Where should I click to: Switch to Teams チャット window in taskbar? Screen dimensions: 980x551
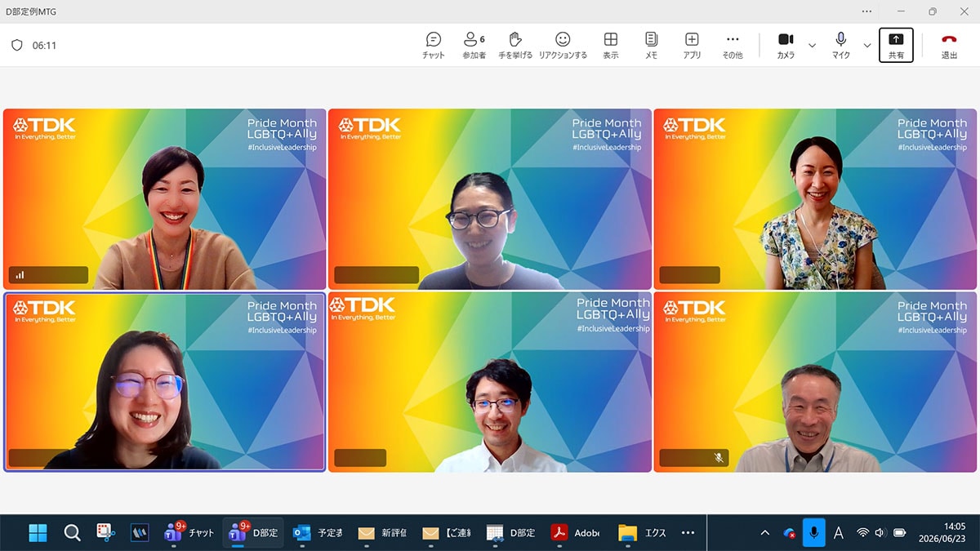(x=189, y=533)
